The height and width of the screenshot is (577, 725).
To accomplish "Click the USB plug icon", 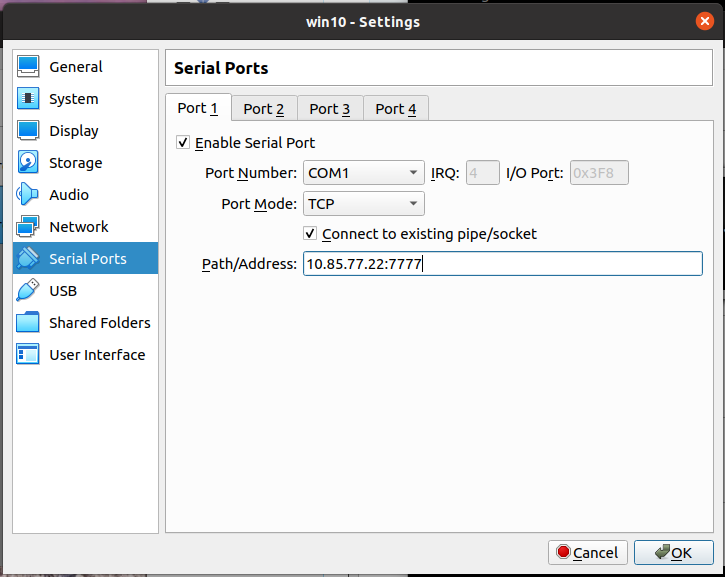I will click(29, 291).
